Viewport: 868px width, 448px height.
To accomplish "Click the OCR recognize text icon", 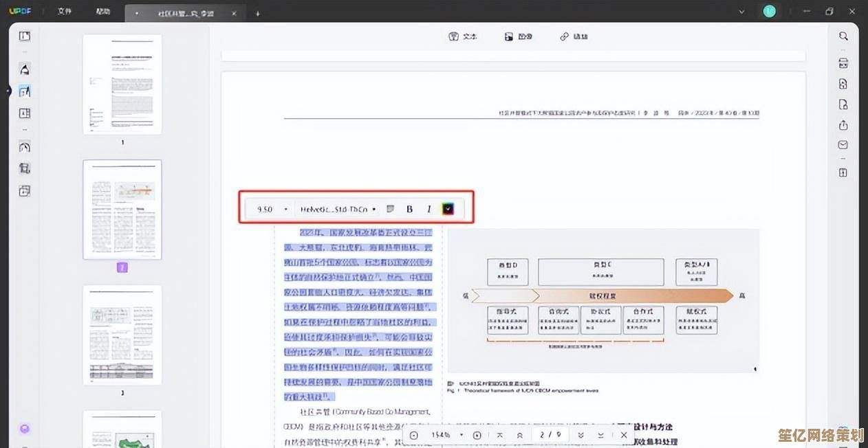I will pos(843,63).
